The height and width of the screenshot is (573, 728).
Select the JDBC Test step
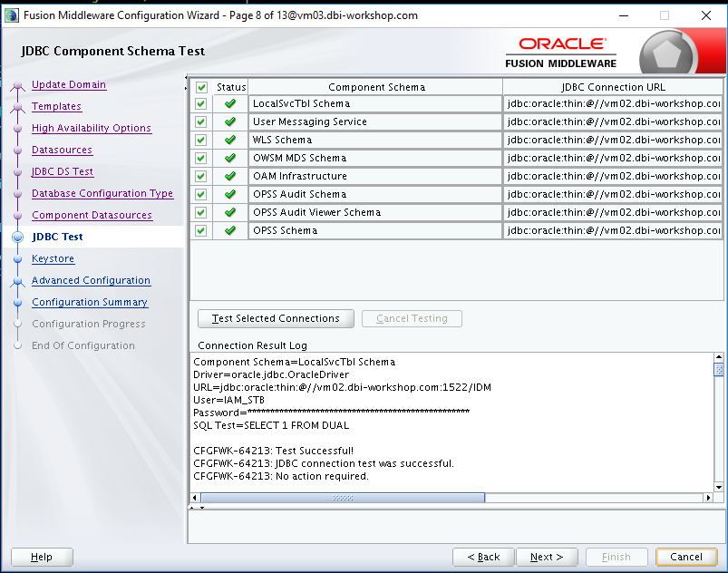tap(57, 237)
